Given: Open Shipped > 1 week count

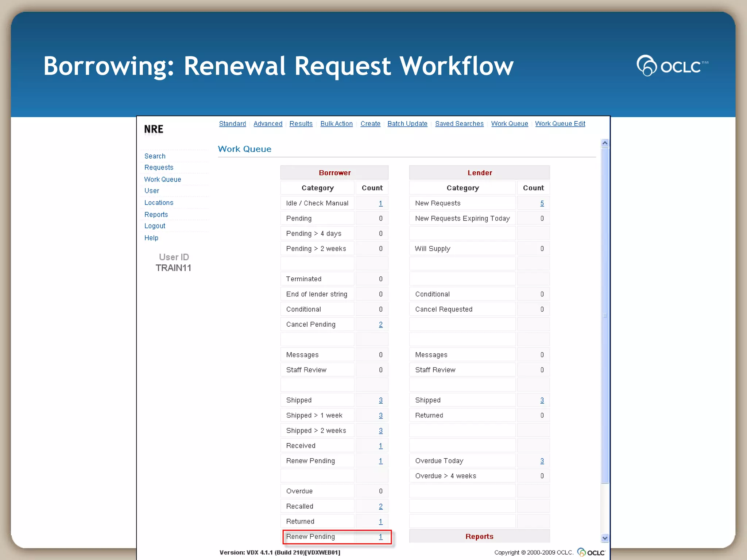Looking at the screenshot, I should (380, 416).
